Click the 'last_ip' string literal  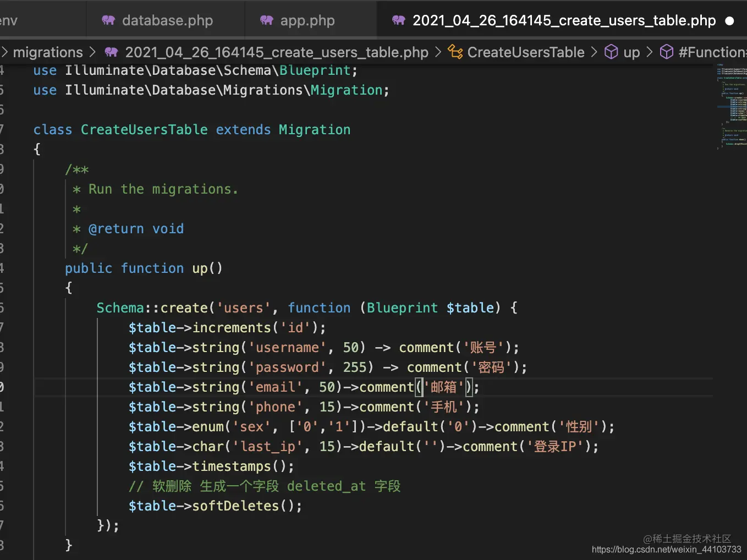click(267, 447)
